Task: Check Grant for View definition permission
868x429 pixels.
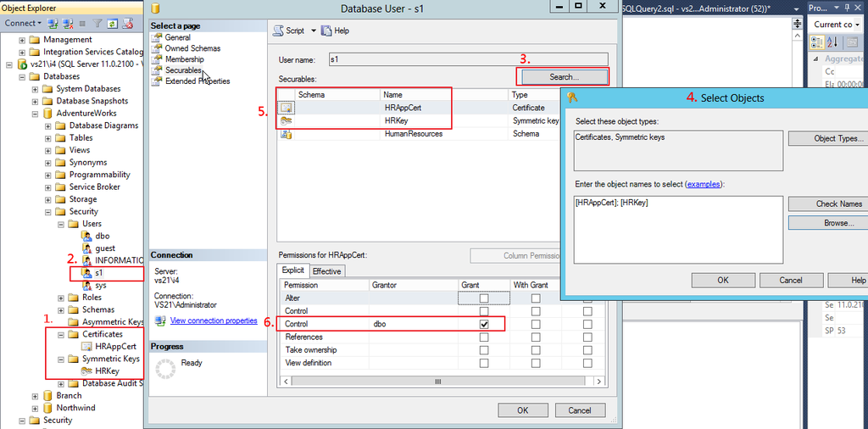Action: (x=484, y=363)
